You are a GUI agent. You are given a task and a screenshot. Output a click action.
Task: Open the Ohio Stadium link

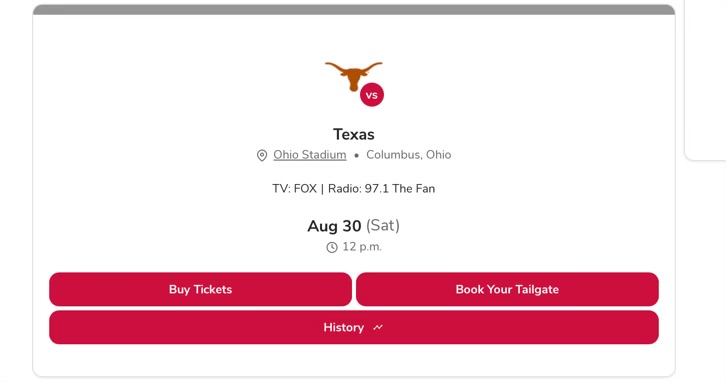[310, 155]
